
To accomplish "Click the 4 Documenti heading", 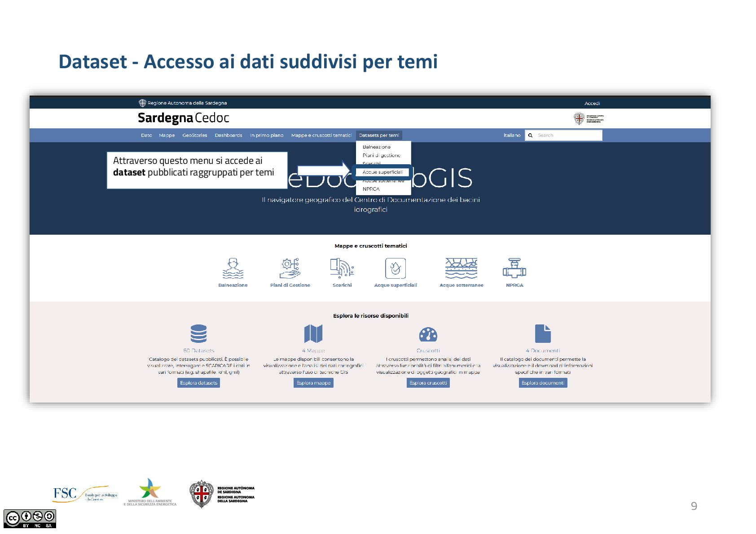I will [543, 350].
